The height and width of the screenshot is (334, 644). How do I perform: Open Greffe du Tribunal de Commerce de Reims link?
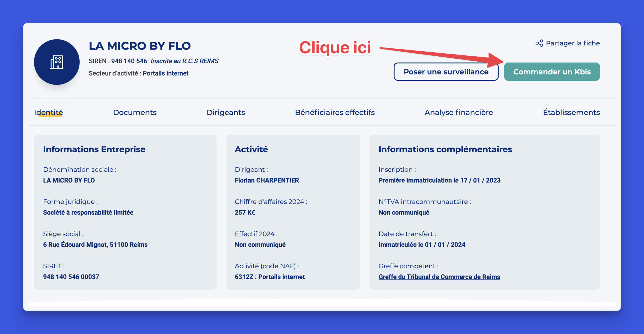click(x=439, y=277)
